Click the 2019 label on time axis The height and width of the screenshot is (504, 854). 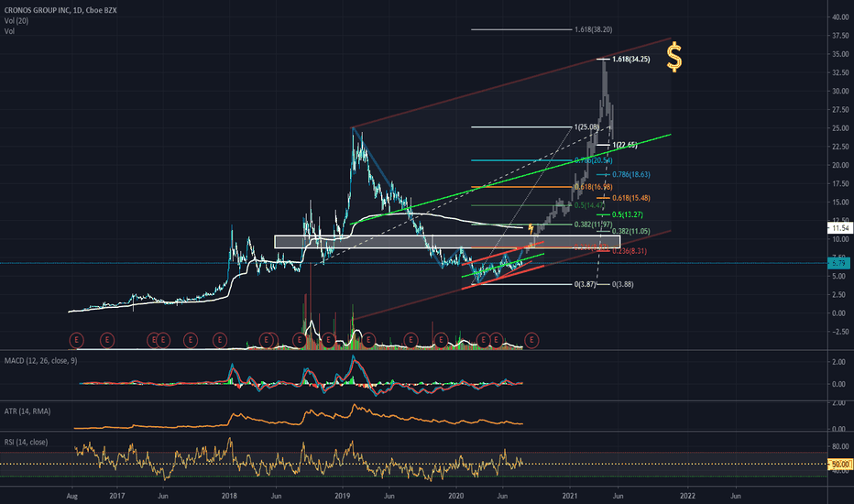(x=343, y=496)
